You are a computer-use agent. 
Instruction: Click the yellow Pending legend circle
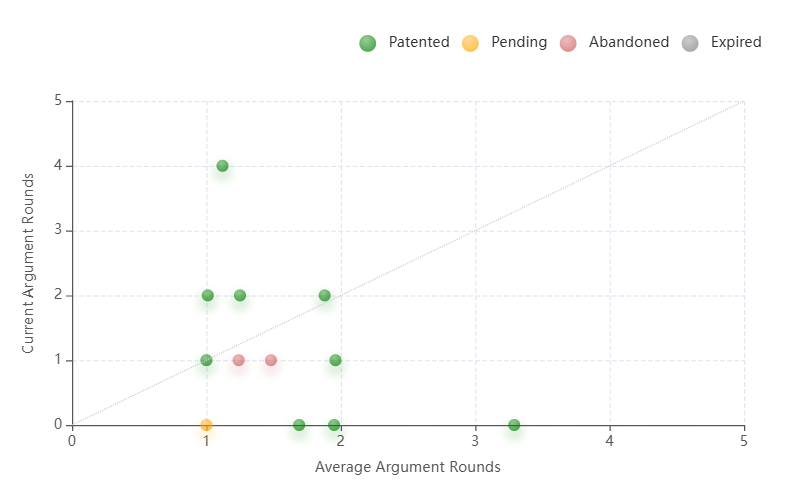(471, 43)
